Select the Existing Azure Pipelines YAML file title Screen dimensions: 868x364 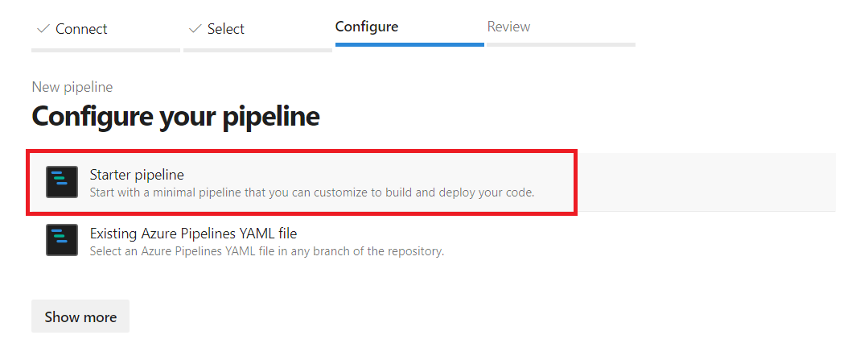click(193, 234)
